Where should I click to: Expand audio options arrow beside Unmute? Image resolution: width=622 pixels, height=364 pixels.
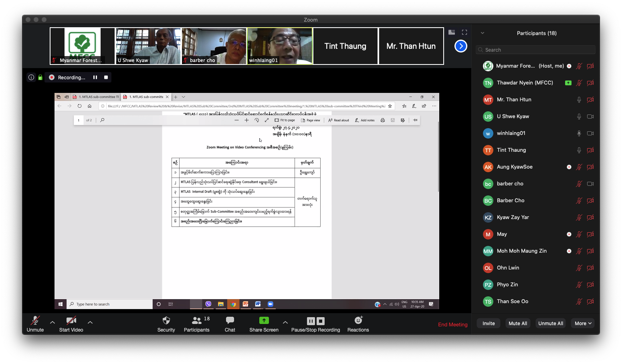[x=53, y=322]
